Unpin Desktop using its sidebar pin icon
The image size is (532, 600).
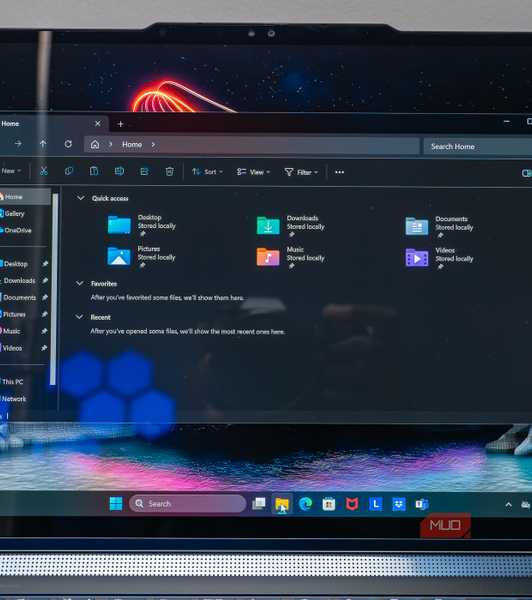[44, 264]
